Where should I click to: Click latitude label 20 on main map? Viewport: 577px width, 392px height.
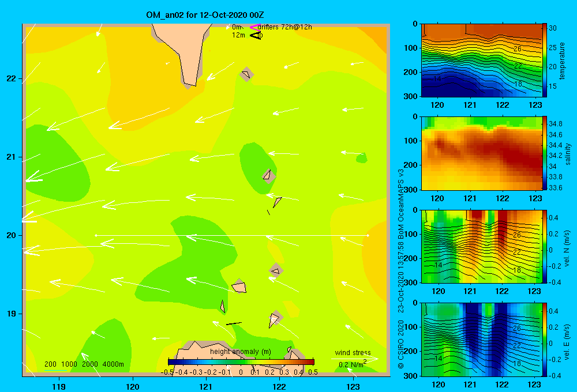(x=12, y=235)
